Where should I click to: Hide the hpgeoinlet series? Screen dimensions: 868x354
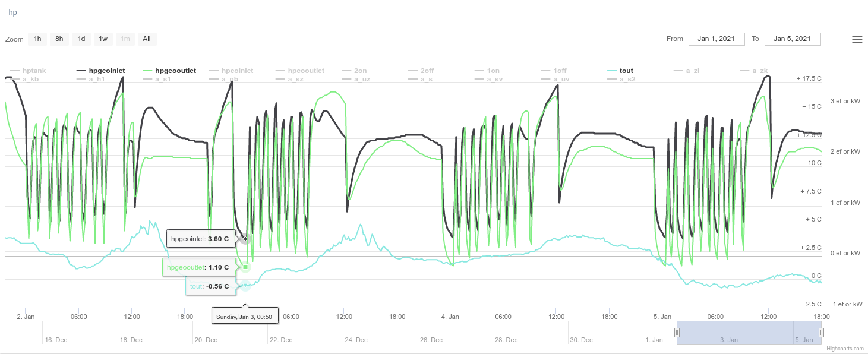click(x=100, y=71)
